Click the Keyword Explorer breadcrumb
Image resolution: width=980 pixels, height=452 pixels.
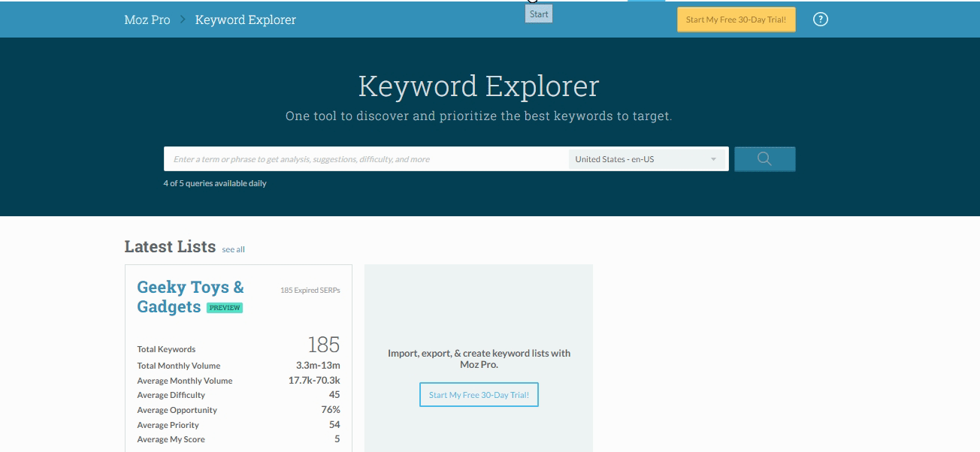click(x=246, y=20)
